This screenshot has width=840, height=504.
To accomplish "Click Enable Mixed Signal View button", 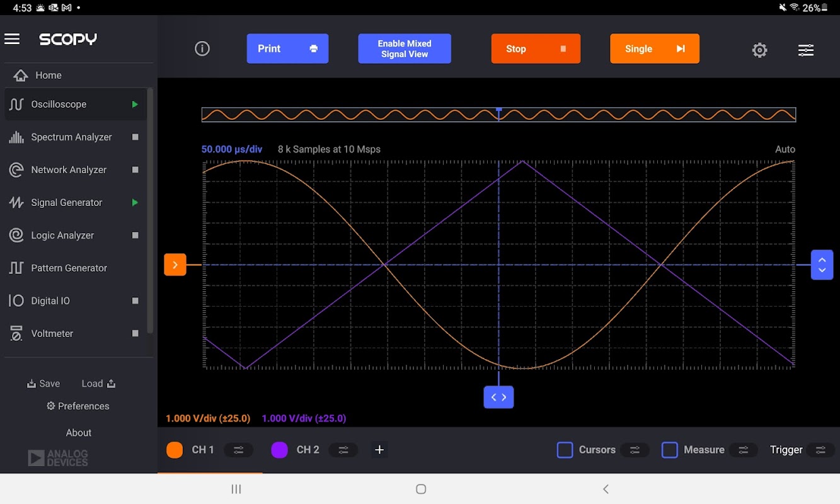I will pos(405,49).
